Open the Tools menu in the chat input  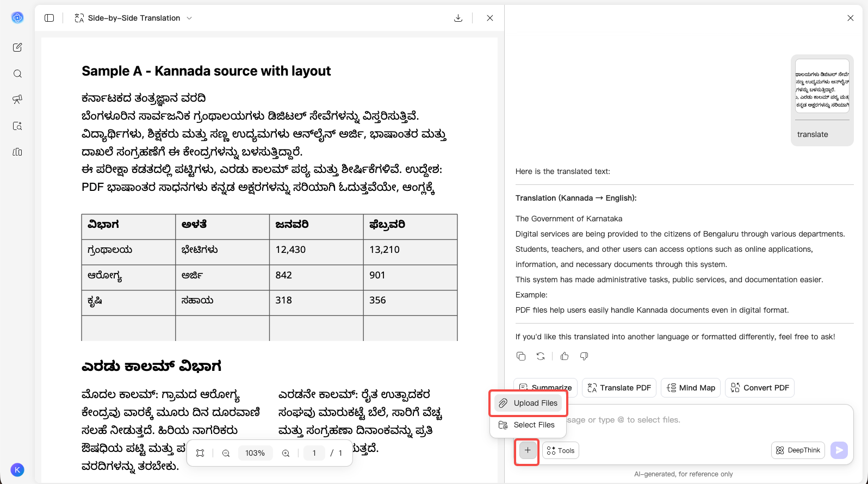click(561, 450)
